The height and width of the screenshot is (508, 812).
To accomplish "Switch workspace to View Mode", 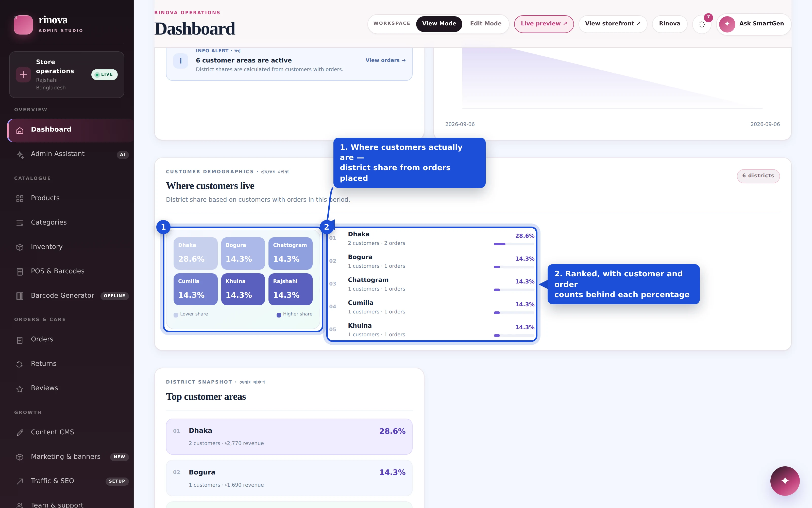I will point(439,24).
